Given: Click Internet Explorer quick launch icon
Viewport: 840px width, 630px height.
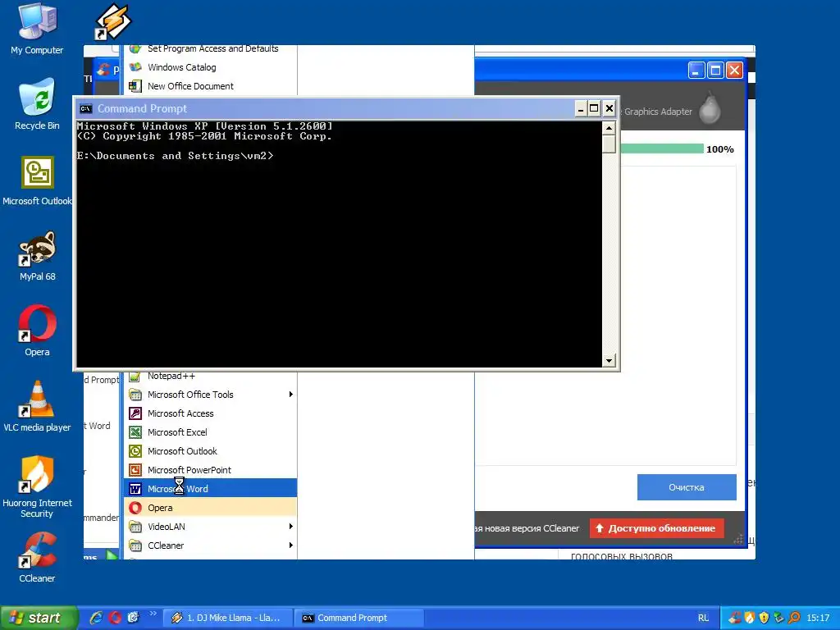Looking at the screenshot, I should click(96, 618).
